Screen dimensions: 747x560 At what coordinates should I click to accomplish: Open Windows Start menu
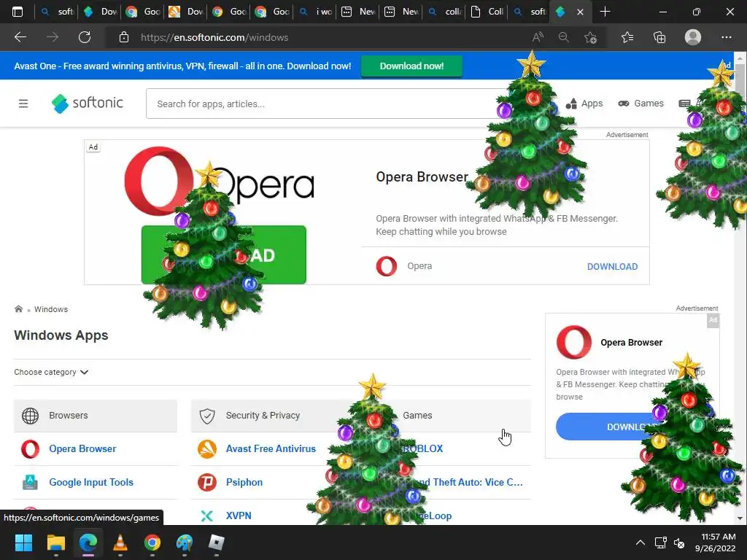(23, 542)
